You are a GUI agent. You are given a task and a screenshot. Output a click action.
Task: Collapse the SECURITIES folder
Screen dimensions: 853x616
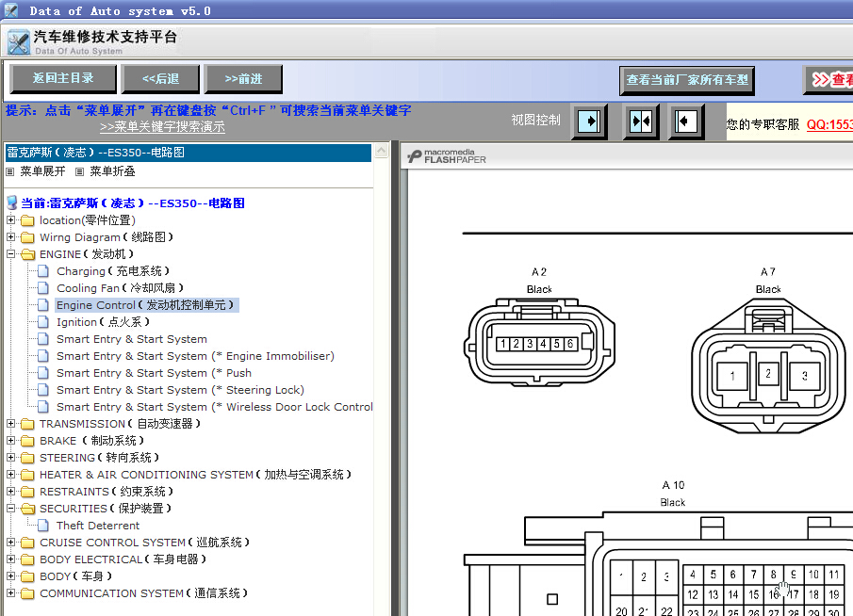click(10, 509)
